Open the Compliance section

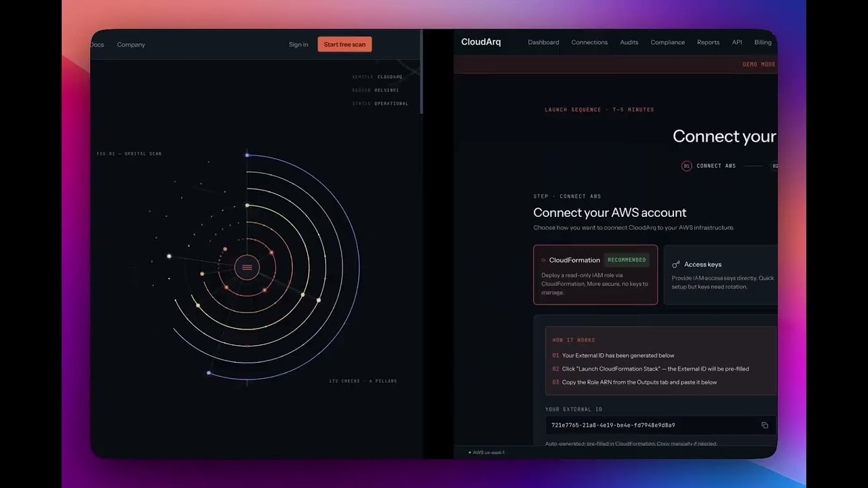point(668,42)
